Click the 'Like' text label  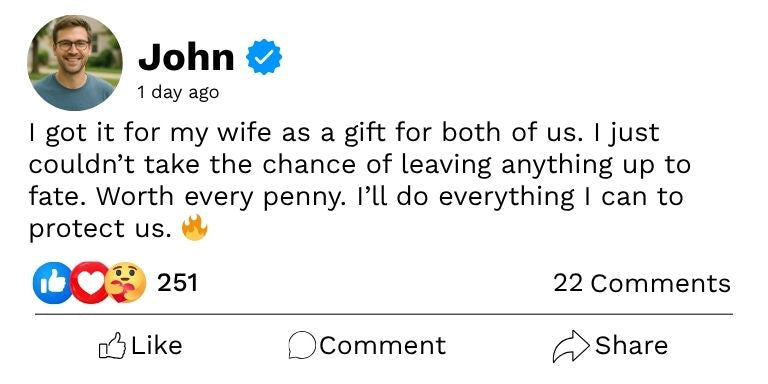[156, 345]
